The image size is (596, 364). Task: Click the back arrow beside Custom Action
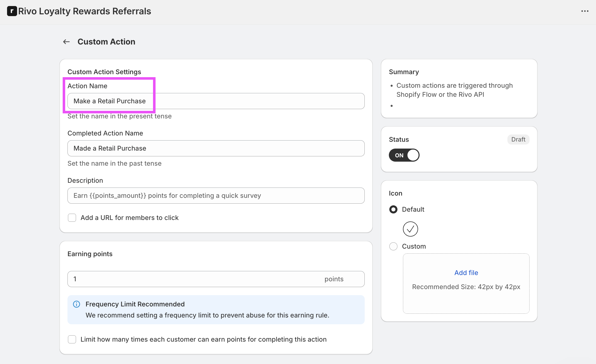(x=66, y=42)
